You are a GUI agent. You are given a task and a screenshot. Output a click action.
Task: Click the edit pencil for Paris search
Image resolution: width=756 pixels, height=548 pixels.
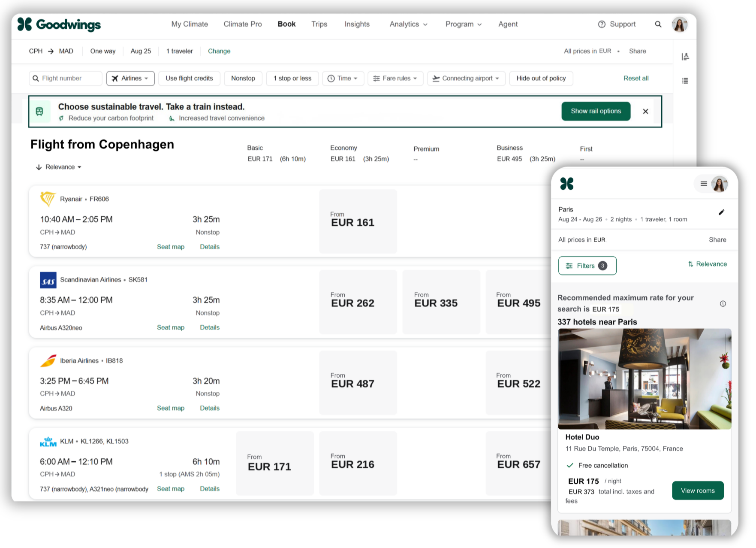click(x=722, y=212)
